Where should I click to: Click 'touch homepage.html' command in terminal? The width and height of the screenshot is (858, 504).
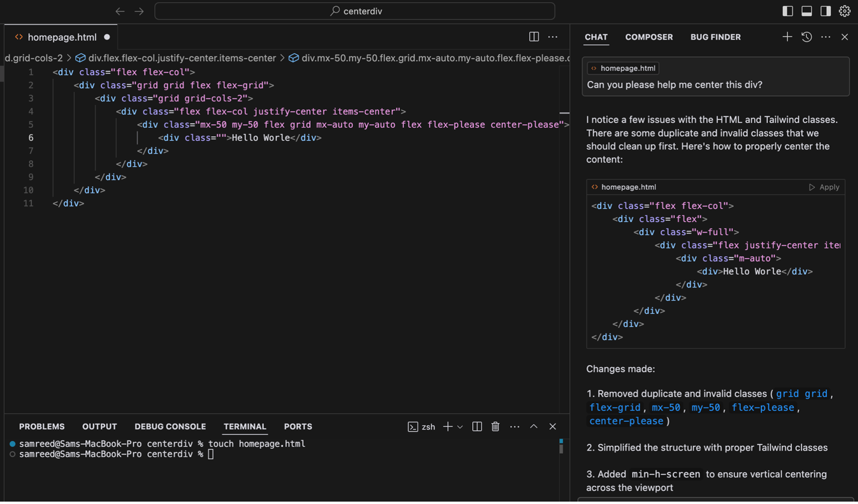tap(257, 444)
